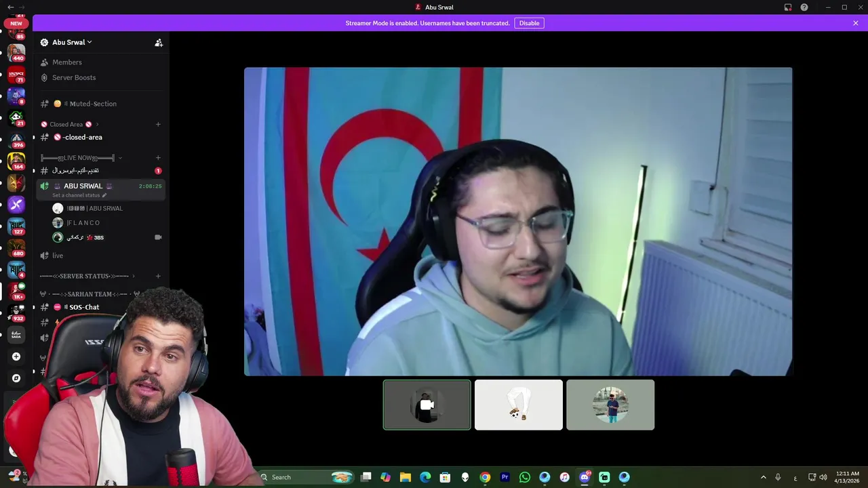Go back with the left arrow
Viewport: 868px width, 488px height.
click(x=10, y=7)
